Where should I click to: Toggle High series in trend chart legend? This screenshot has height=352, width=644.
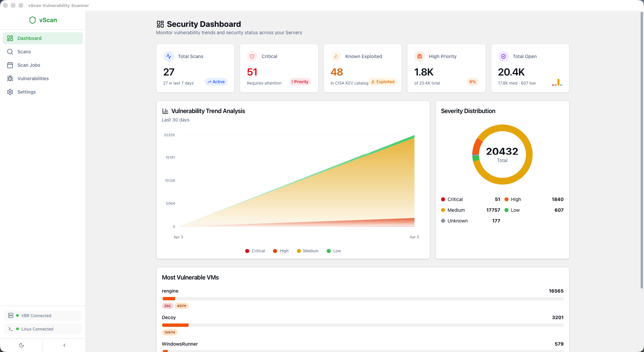pos(281,251)
